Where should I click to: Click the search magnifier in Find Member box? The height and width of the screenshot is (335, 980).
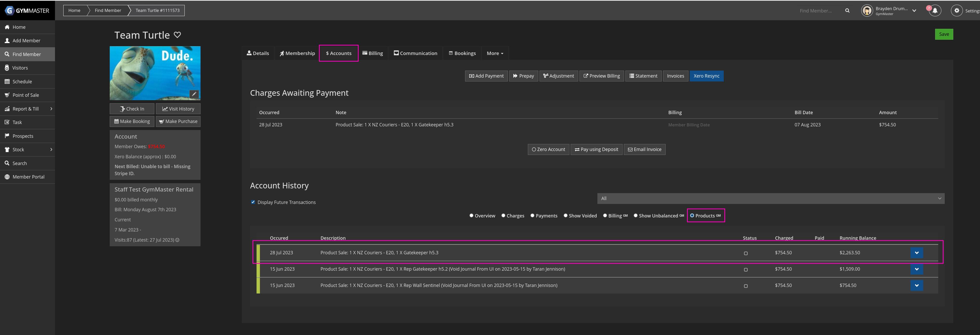pyautogui.click(x=847, y=11)
